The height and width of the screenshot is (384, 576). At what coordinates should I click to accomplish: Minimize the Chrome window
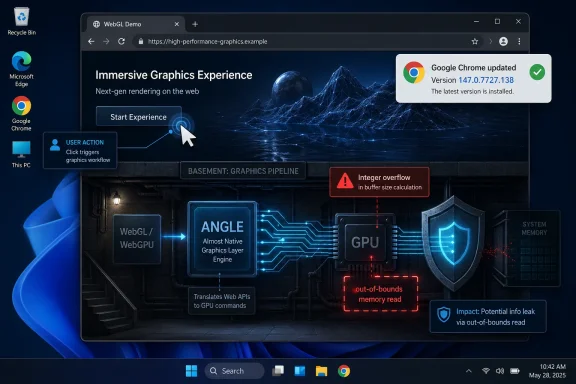(x=476, y=22)
